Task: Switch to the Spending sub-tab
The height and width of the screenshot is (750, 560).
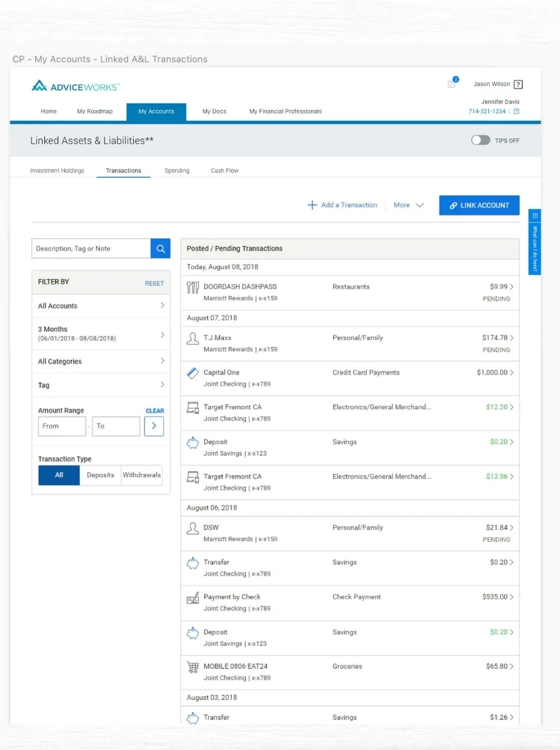Action: pyautogui.click(x=177, y=170)
